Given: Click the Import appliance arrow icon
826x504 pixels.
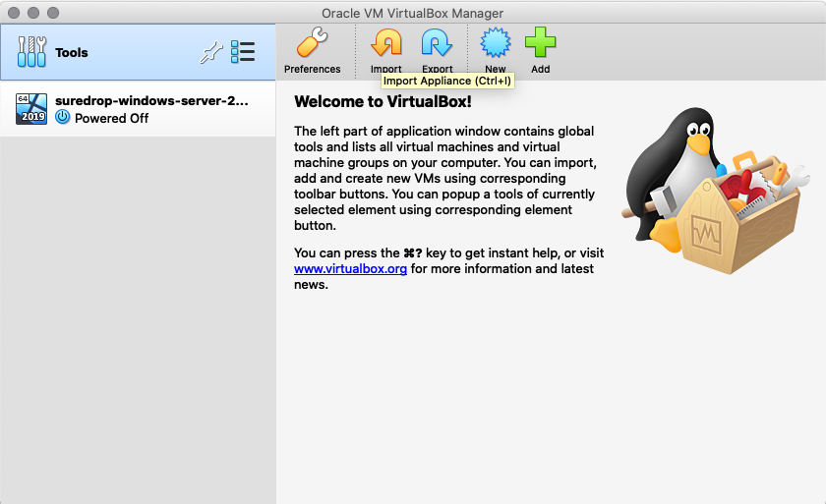Looking at the screenshot, I should [x=386, y=42].
